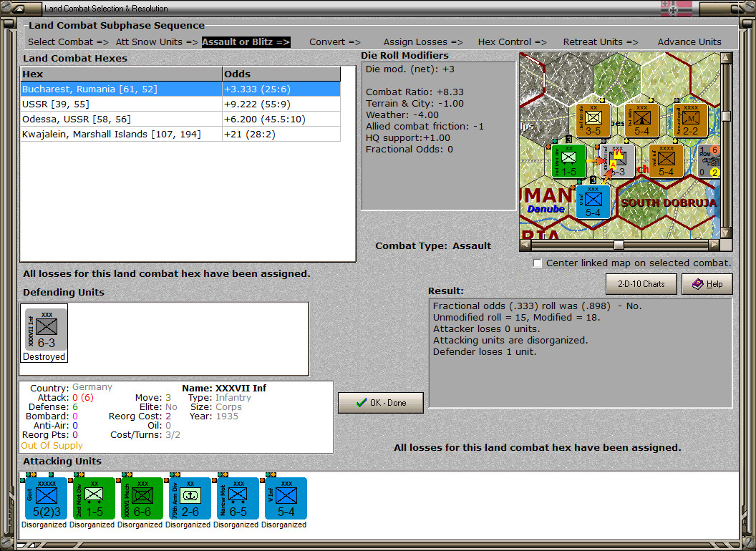
Task: Click the Defender loses 1 unit result line
Action: tap(485, 352)
